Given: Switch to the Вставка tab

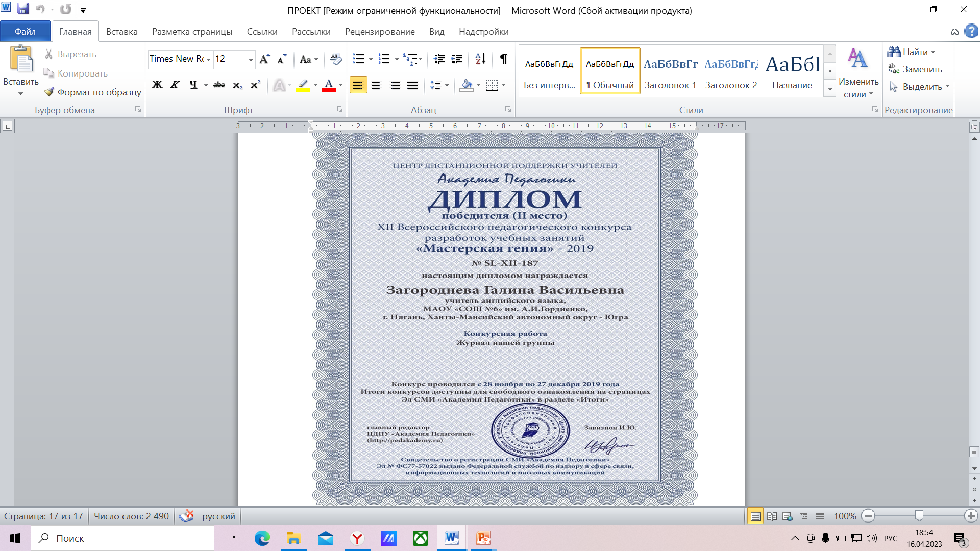Looking at the screenshot, I should point(122,32).
